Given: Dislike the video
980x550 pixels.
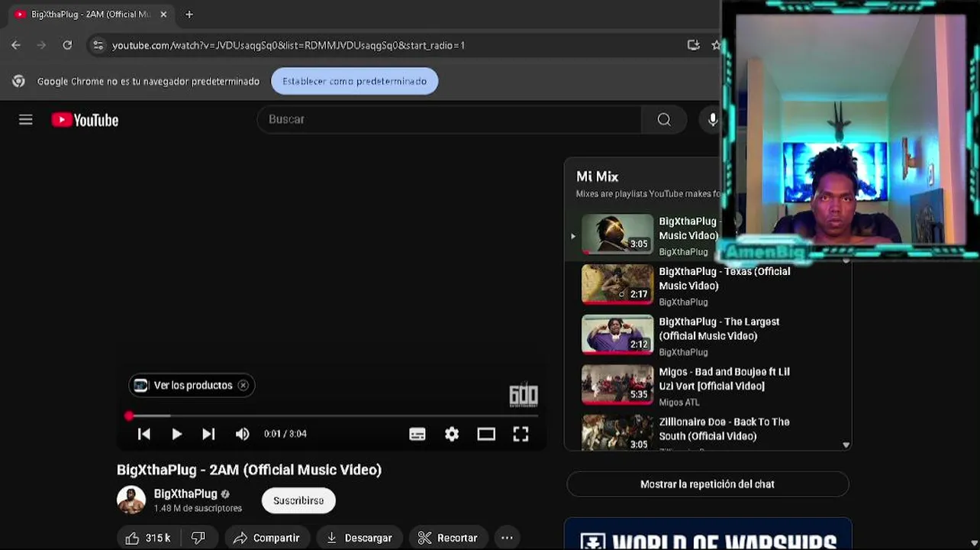Looking at the screenshot, I should point(198,538).
